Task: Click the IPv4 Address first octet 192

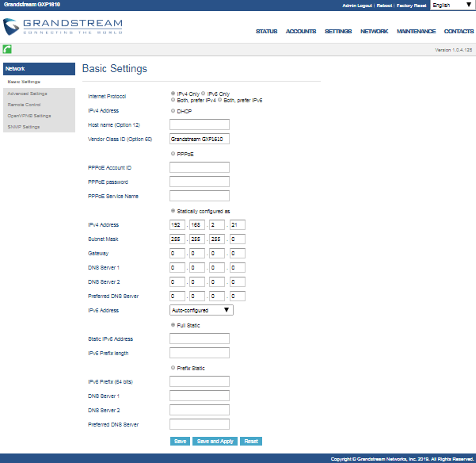Action: [x=177, y=225]
